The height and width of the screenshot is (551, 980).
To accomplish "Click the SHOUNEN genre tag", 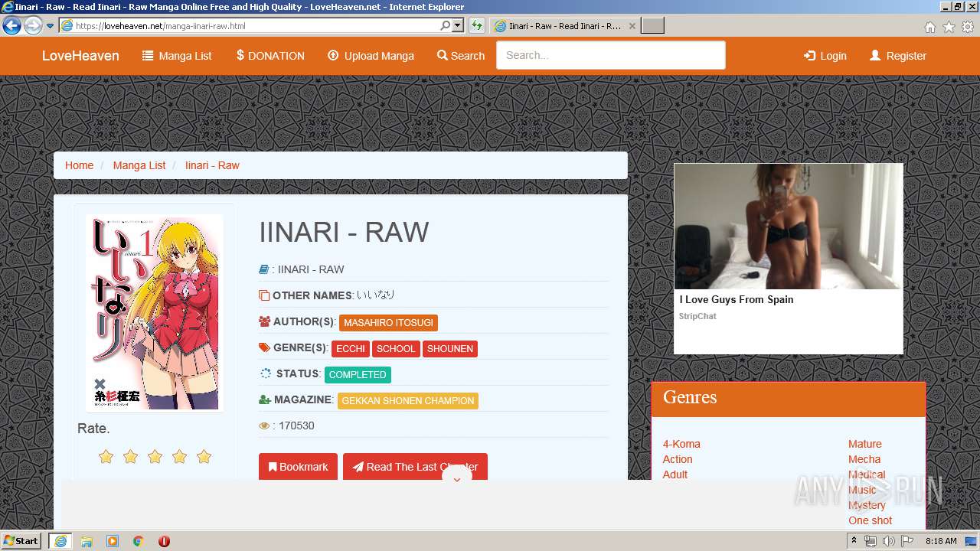I will click(x=450, y=349).
